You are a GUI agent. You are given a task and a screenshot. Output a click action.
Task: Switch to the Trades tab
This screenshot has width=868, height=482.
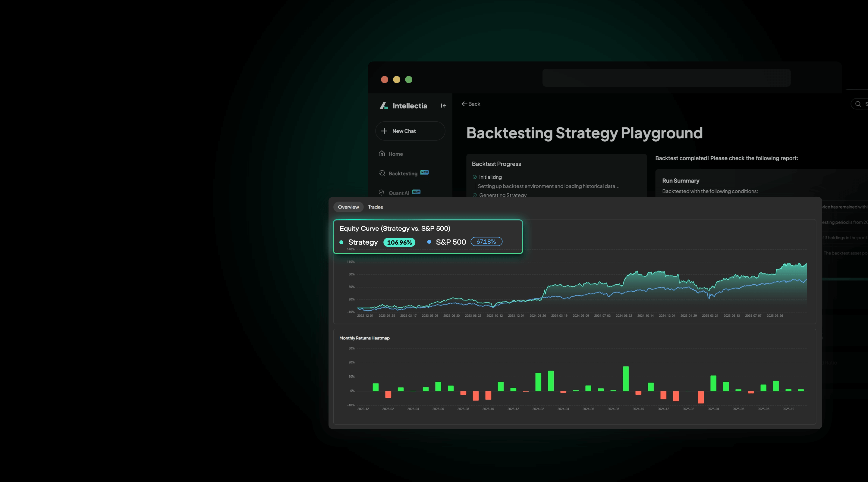[x=375, y=207]
